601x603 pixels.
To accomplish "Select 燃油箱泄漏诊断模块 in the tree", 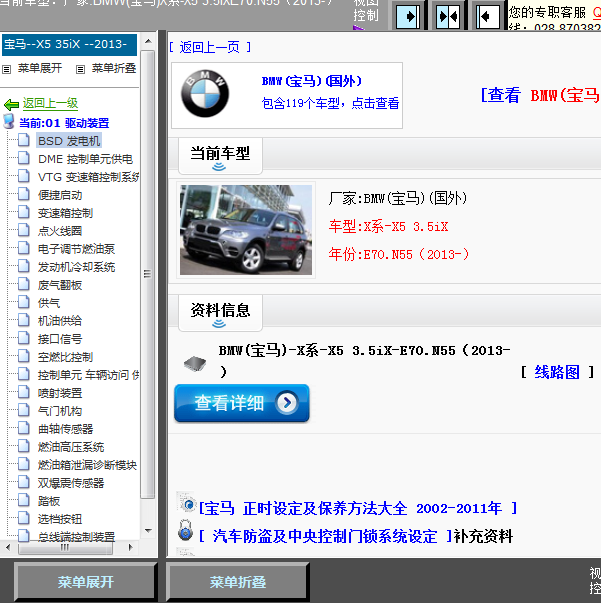I will (87, 465).
